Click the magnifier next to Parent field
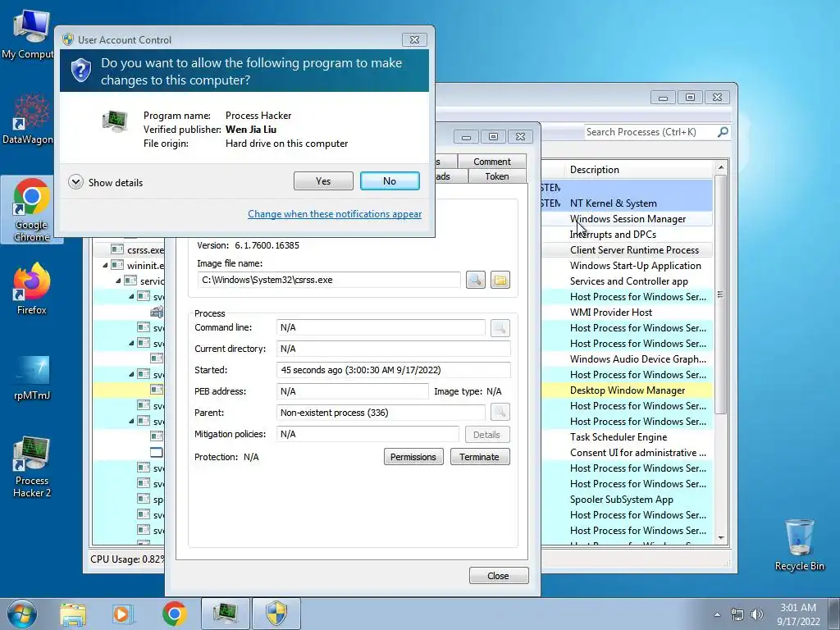840x630 pixels. [x=500, y=412]
